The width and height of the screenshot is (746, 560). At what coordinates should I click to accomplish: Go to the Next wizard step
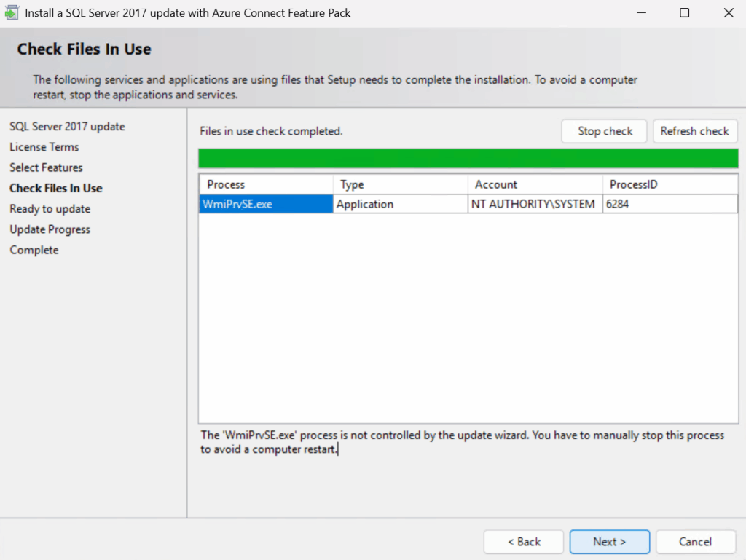click(610, 542)
